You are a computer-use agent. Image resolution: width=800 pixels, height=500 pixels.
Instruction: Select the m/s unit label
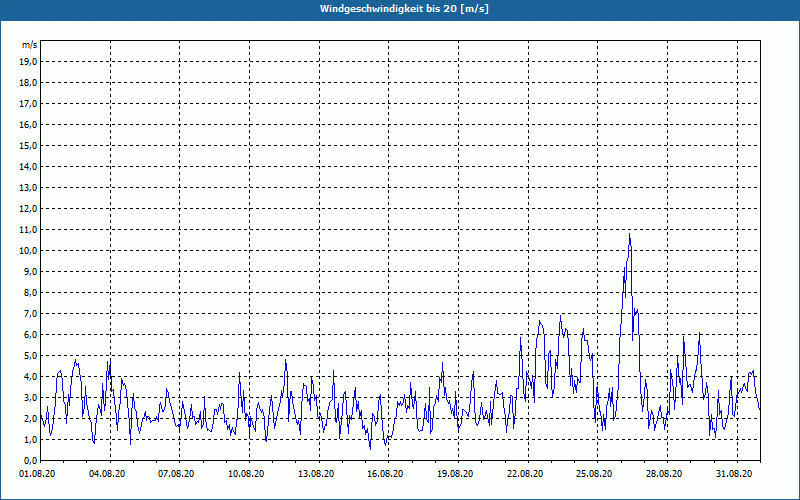29,45
